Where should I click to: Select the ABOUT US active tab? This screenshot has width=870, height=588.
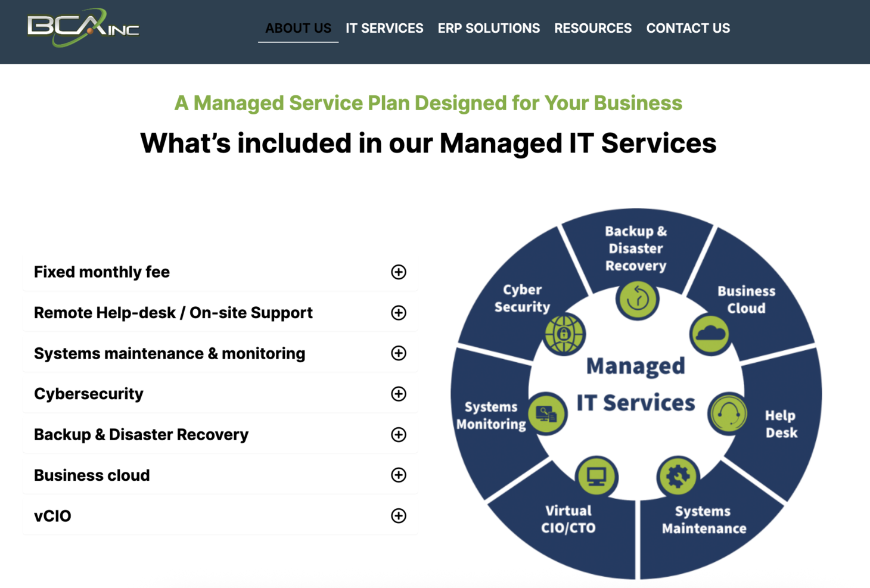(x=298, y=28)
